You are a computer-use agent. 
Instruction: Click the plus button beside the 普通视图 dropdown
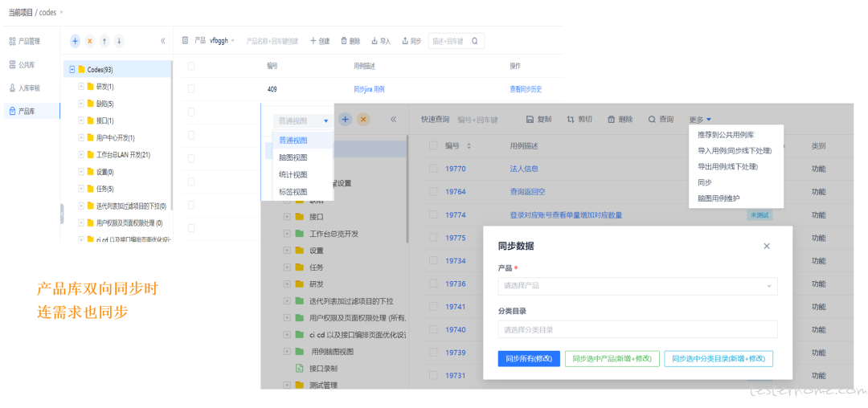(345, 120)
